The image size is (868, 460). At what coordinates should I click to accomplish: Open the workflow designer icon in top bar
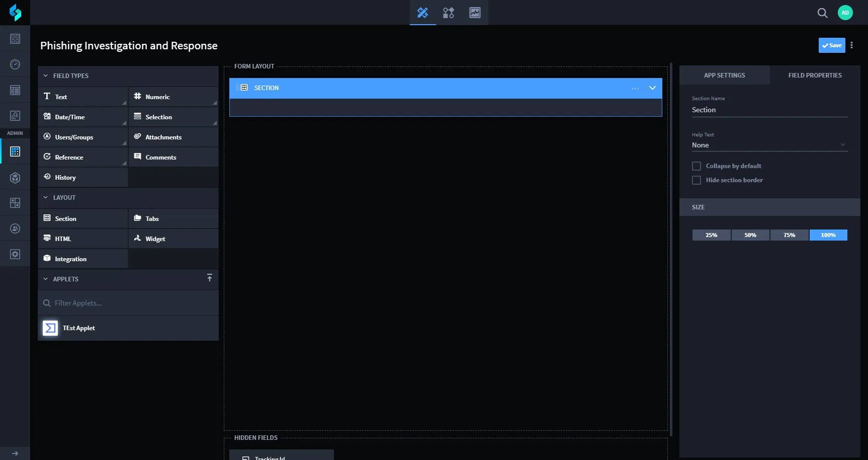tap(449, 13)
